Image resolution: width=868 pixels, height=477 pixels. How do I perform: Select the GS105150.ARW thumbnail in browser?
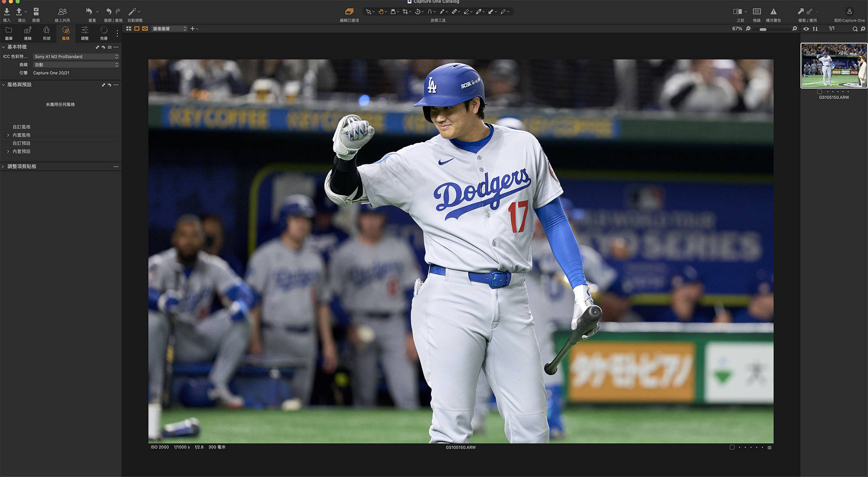(834, 66)
